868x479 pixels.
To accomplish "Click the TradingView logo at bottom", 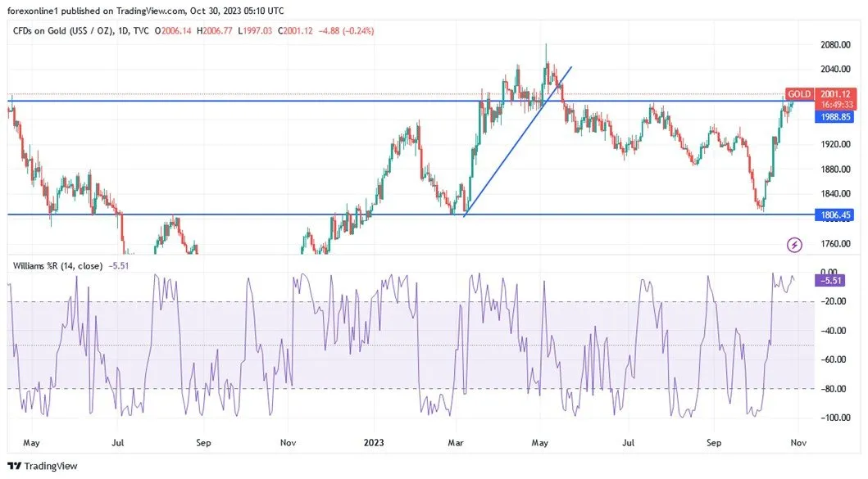I will coord(43,466).
